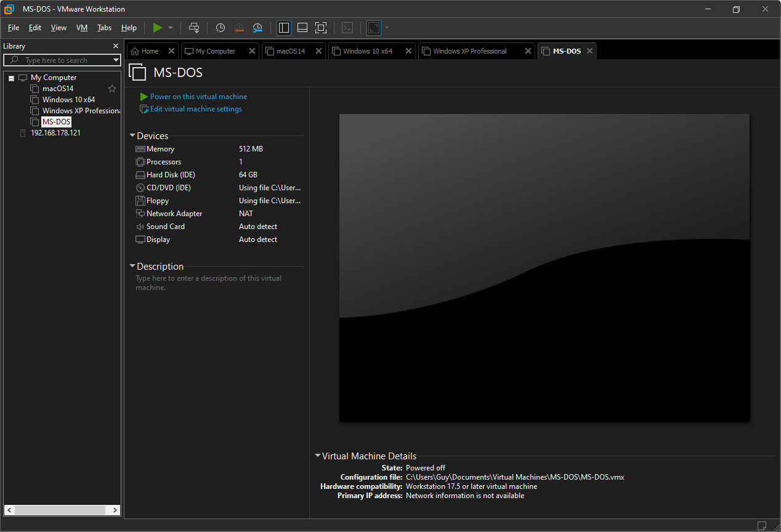
Task: Collapse the Devices section
Action: coord(132,136)
